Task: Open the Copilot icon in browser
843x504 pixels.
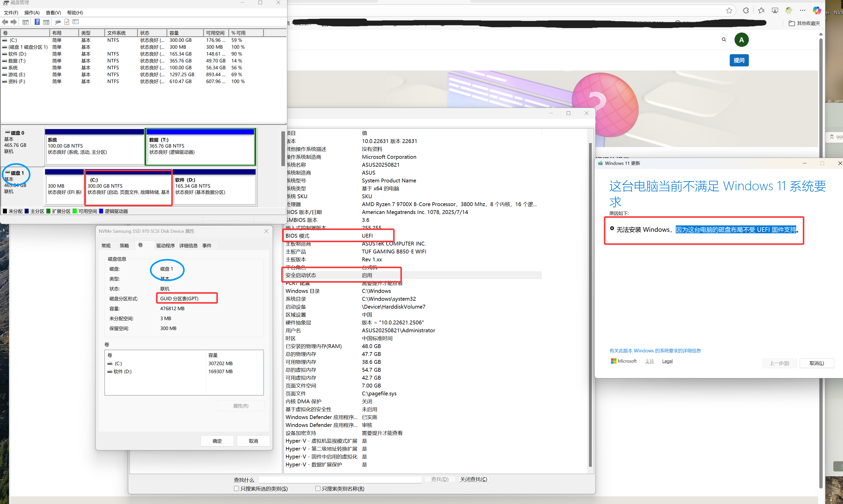Action: click(x=817, y=10)
